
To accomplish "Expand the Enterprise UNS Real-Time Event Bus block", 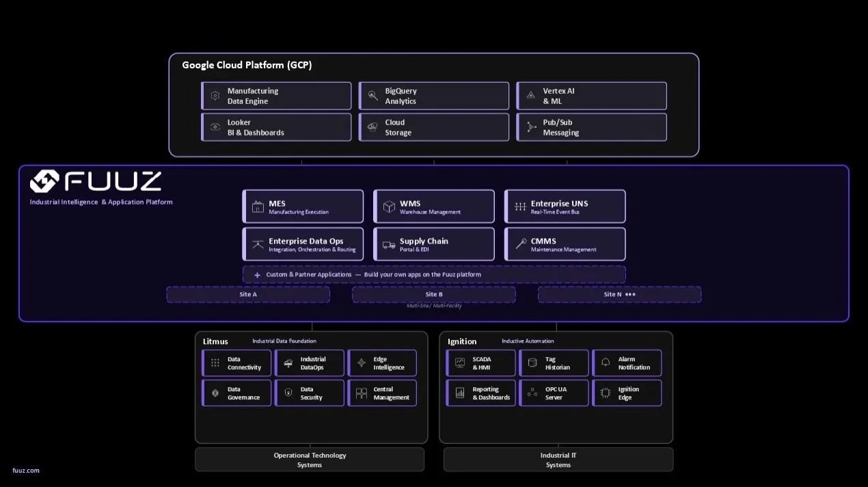I will tap(565, 206).
